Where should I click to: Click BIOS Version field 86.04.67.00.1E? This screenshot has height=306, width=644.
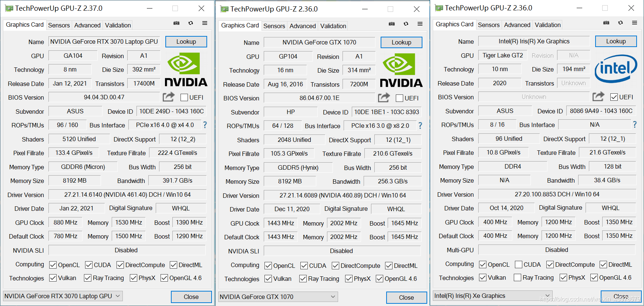[x=319, y=98]
